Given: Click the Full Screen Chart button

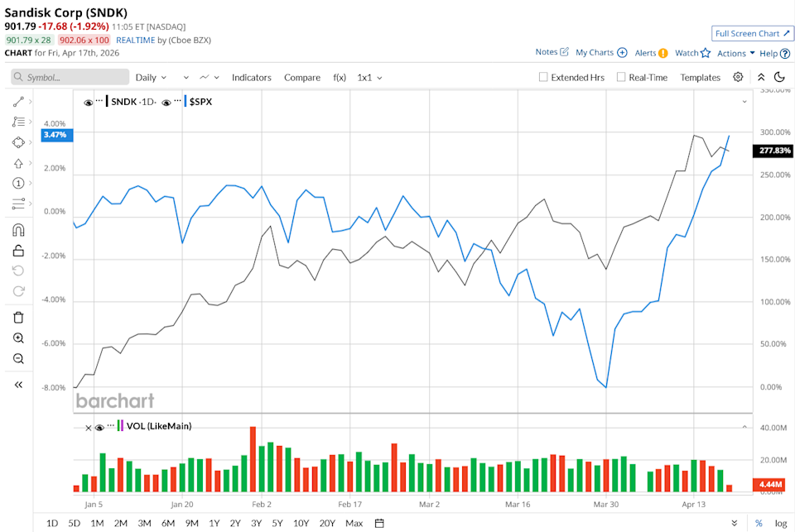Looking at the screenshot, I should point(752,33).
